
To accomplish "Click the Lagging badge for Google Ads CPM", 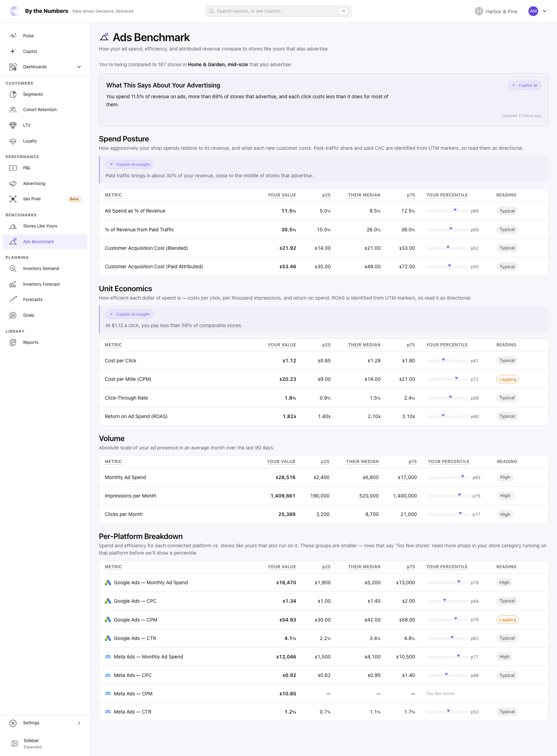I will click(508, 620).
